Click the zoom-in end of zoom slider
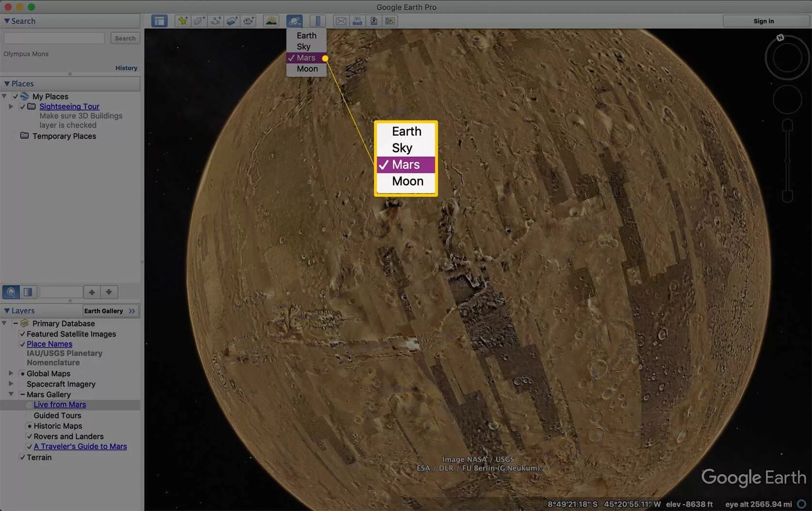Screen dimensions: 812x511 pyautogui.click(x=787, y=125)
